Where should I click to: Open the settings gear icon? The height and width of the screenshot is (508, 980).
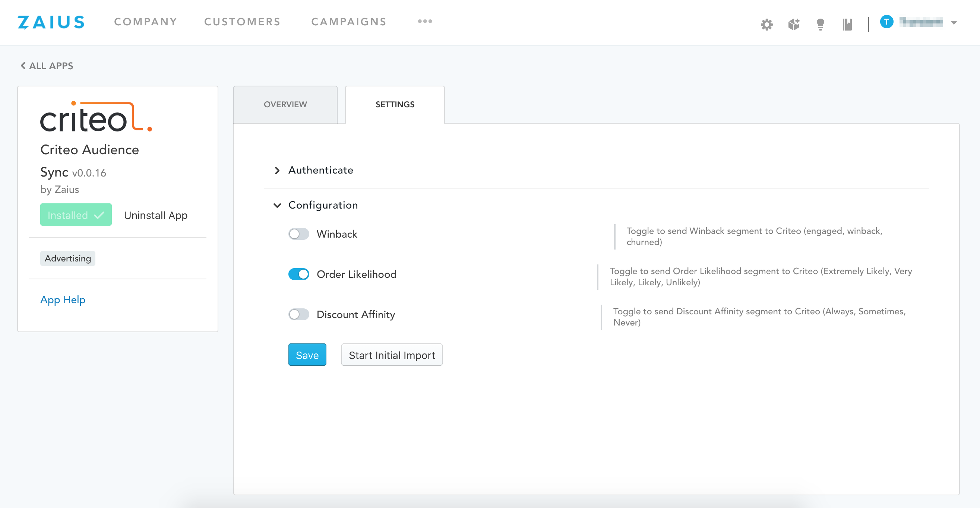(x=766, y=24)
